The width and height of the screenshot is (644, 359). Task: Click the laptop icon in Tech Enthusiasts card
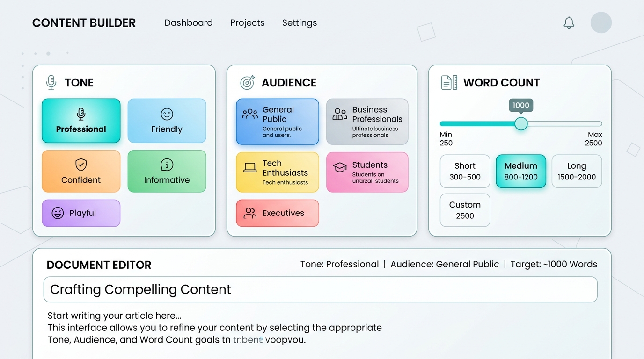(x=250, y=167)
